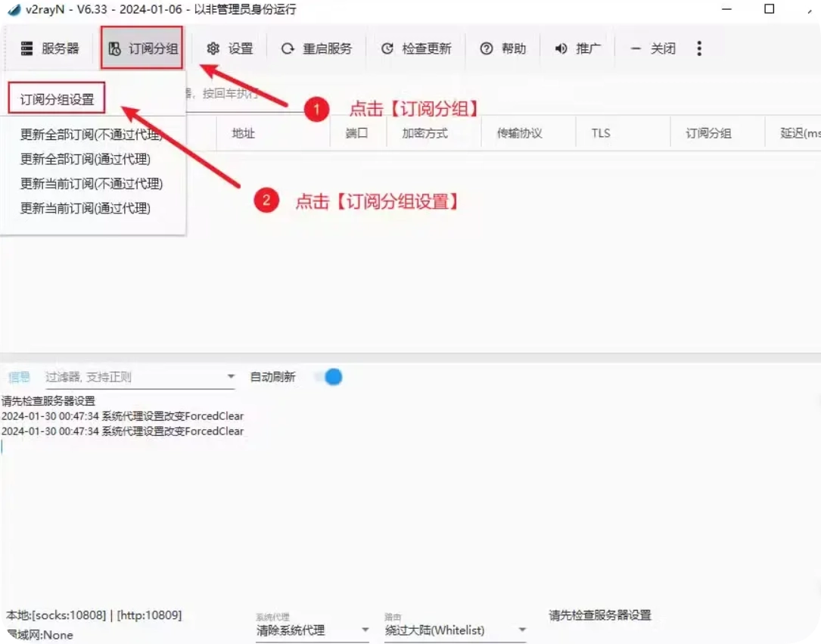The width and height of the screenshot is (821, 644).
Task: Click the Check Update (检查更新) icon
Action: [387, 48]
